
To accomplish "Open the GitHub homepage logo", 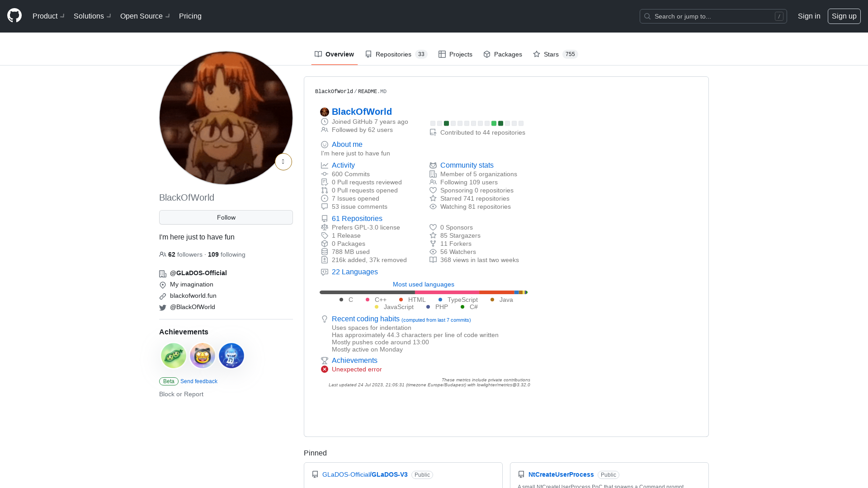I will click(x=14, y=16).
